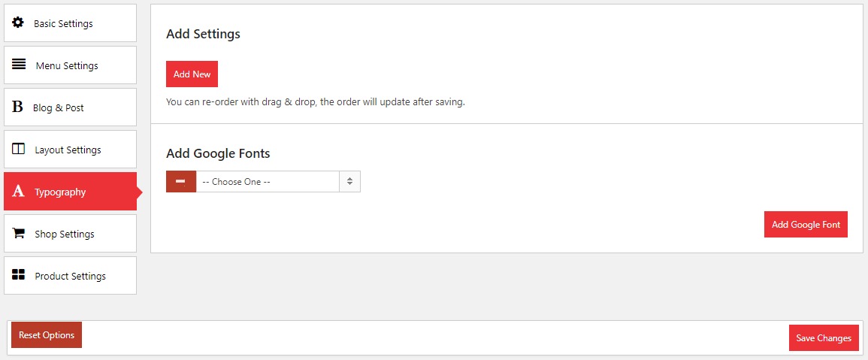Click the letter A Typography icon
868x360 pixels.
click(19, 192)
